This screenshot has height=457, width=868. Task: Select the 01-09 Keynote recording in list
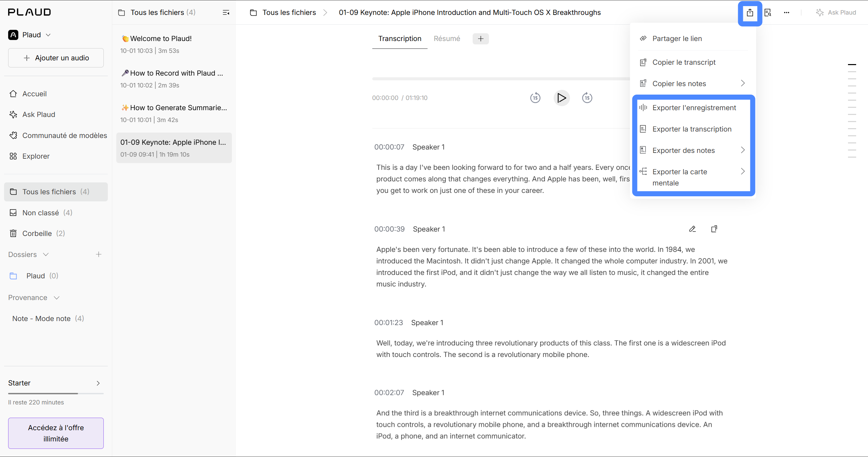coord(174,148)
